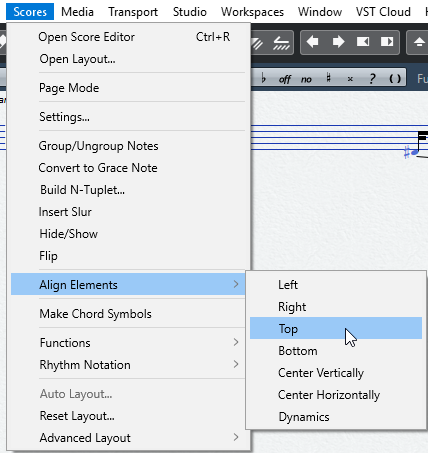Click the trim start left icon

pyautogui.click(x=363, y=42)
